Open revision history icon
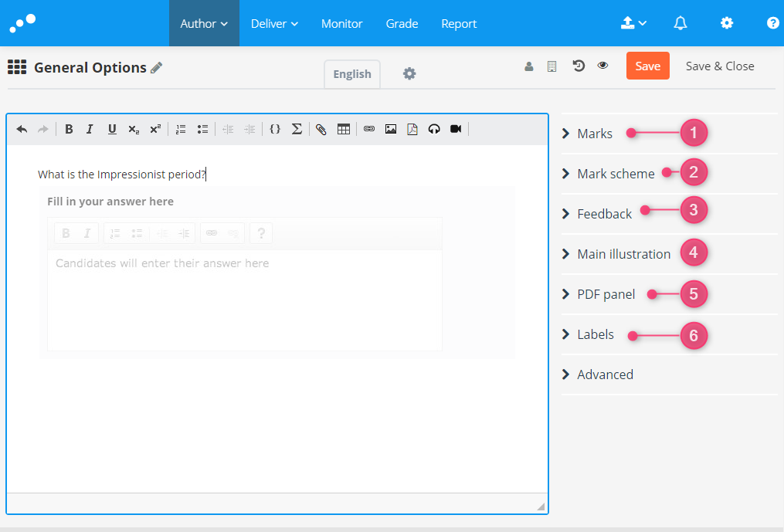Screen dimensions: 784x532 pos(579,66)
